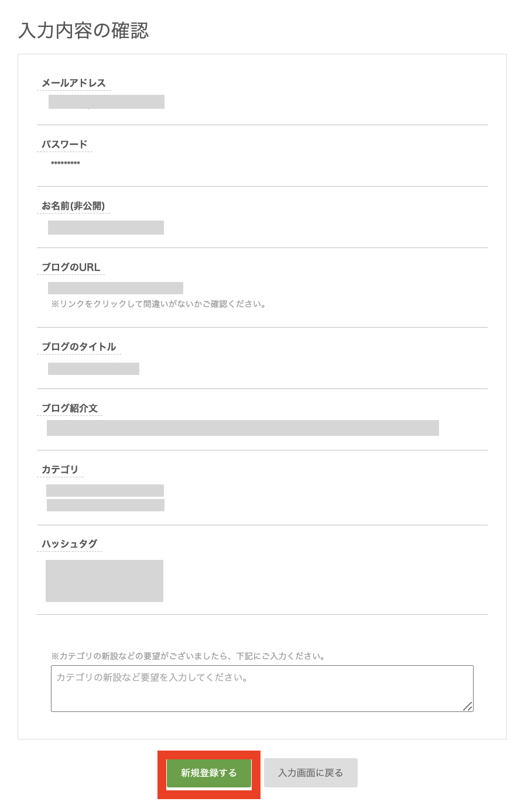
Task: Click the ブログ紹介文 label
Action: pyautogui.click(x=70, y=408)
